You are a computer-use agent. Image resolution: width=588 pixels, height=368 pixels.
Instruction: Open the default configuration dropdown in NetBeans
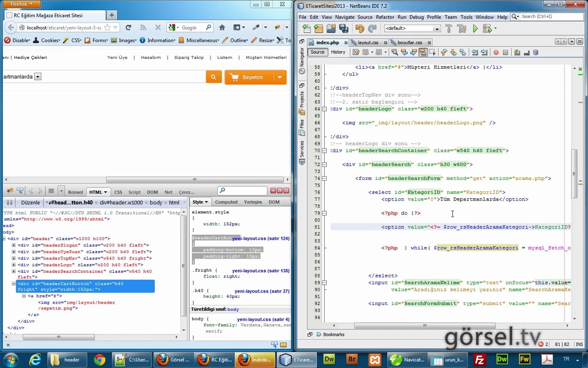[x=437, y=29]
